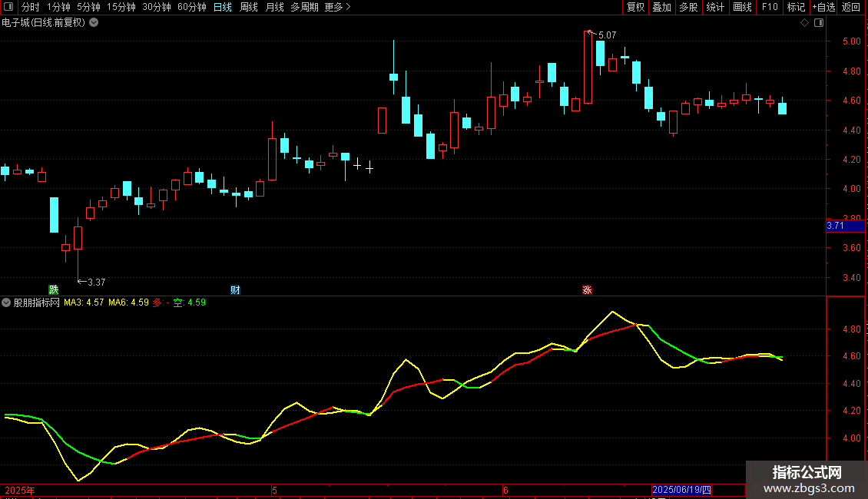Open the 复权 adjustment menu
This screenshot has width=868, height=499.
click(635, 7)
